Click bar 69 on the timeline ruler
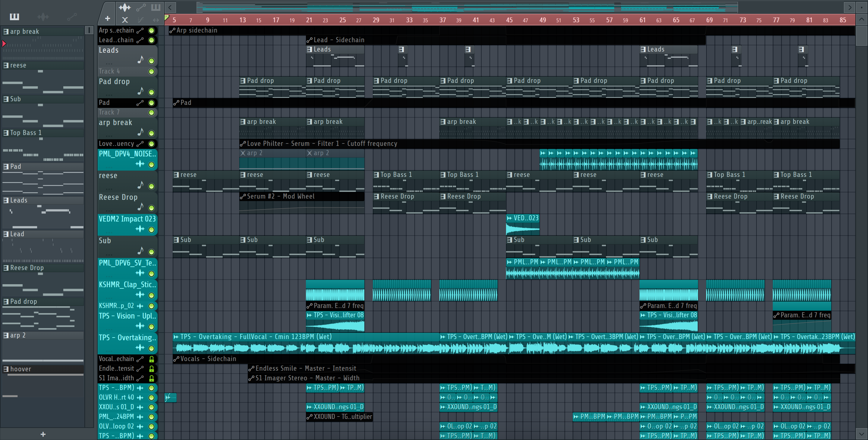 709,20
